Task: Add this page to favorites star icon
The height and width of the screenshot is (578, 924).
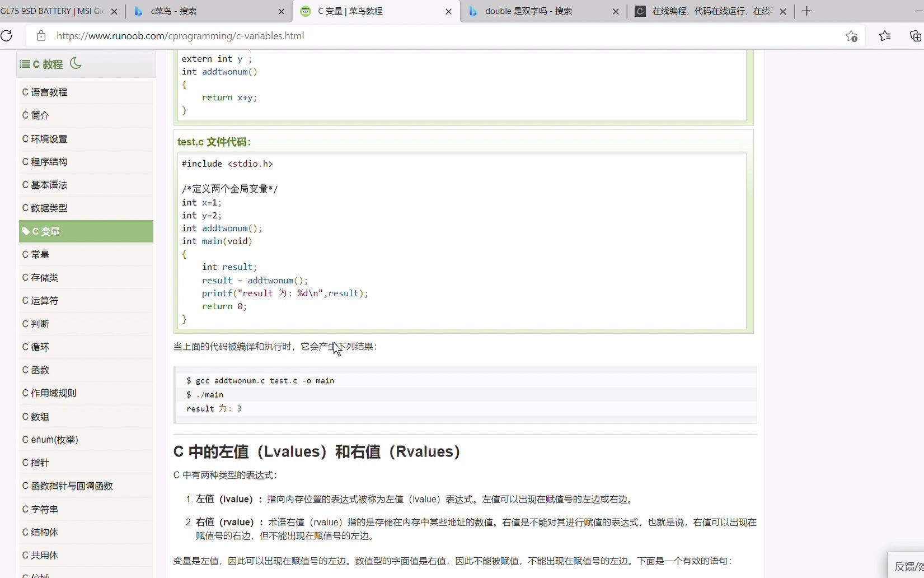Action: [851, 36]
